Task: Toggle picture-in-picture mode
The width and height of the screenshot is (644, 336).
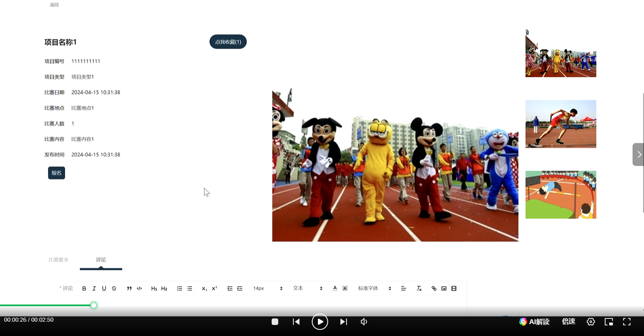Action: click(609, 322)
